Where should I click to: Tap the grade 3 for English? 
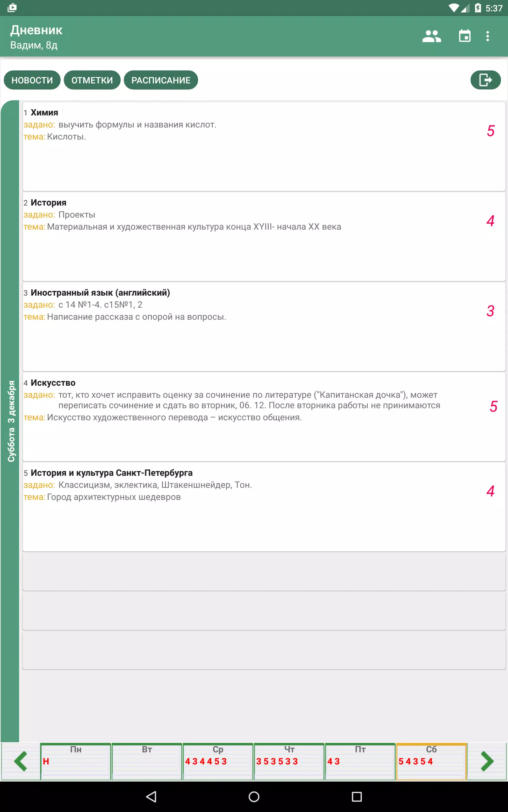[490, 311]
